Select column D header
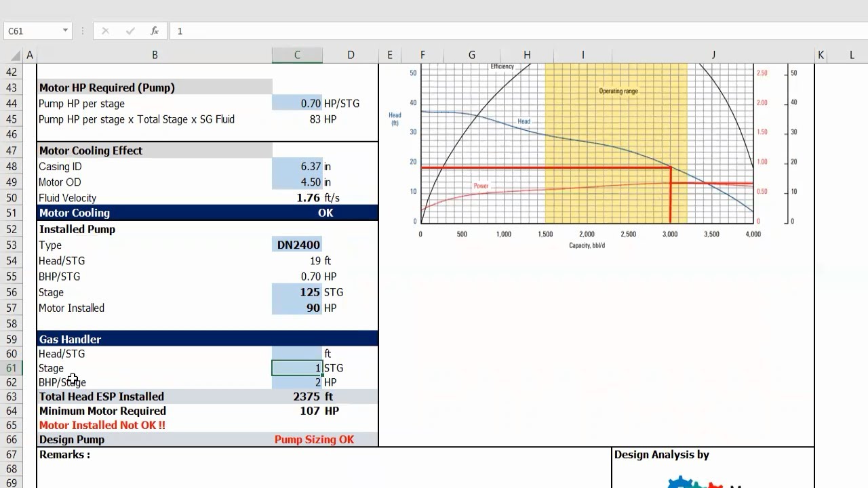 pyautogui.click(x=351, y=55)
